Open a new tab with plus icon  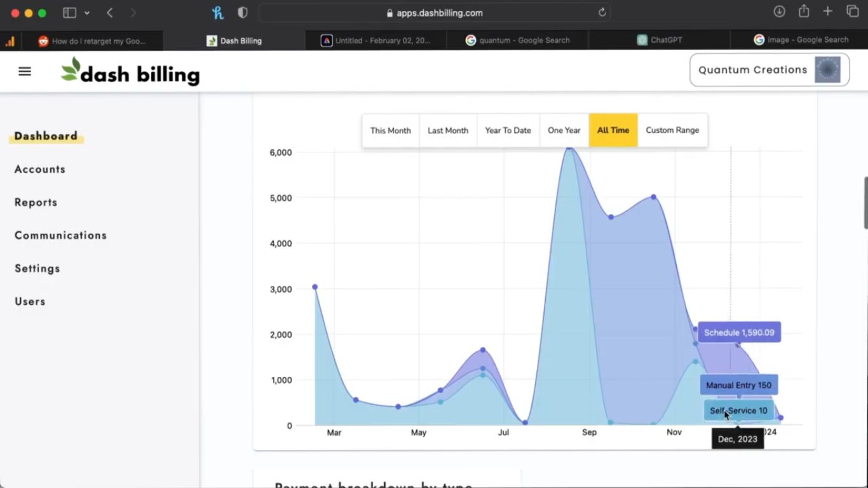[x=827, y=11]
